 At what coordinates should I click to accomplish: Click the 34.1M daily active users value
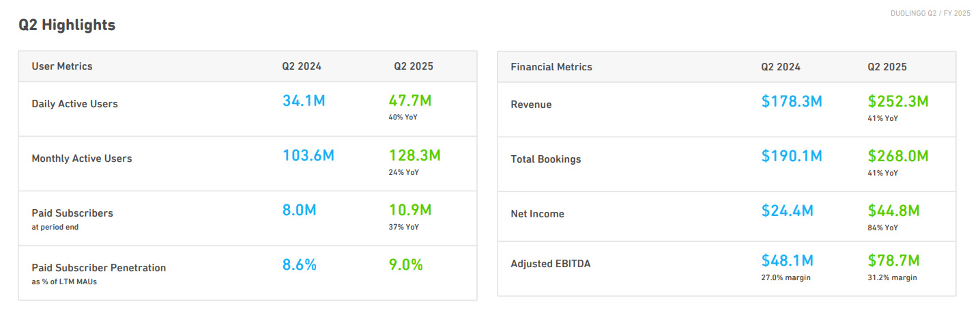pos(304,101)
